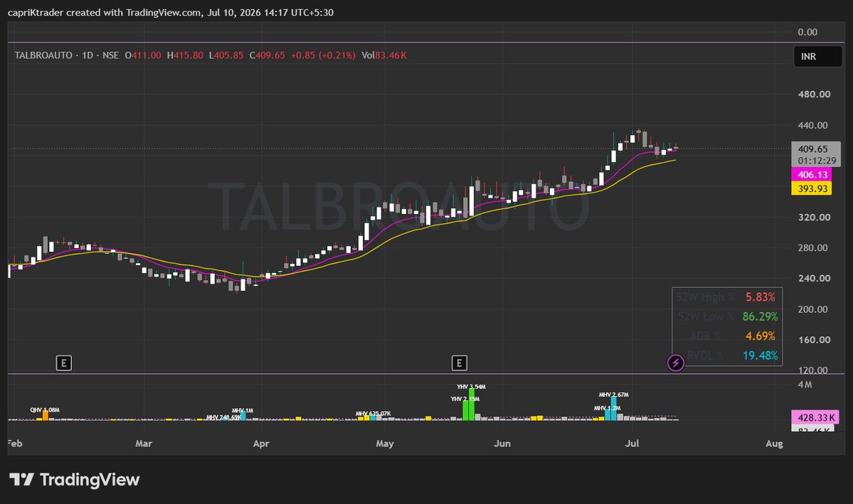853x504 pixels.
Task: Open the INR currency selector
Action: pos(817,57)
